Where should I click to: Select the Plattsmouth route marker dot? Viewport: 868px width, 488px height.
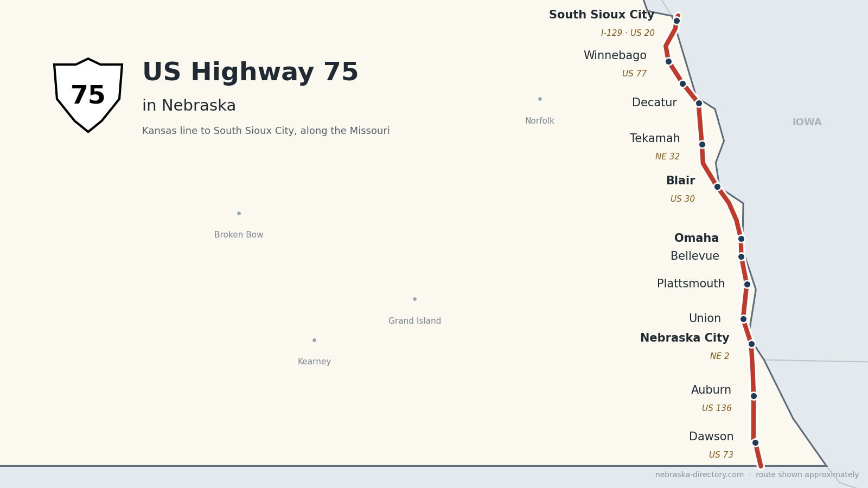[x=747, y=284]
